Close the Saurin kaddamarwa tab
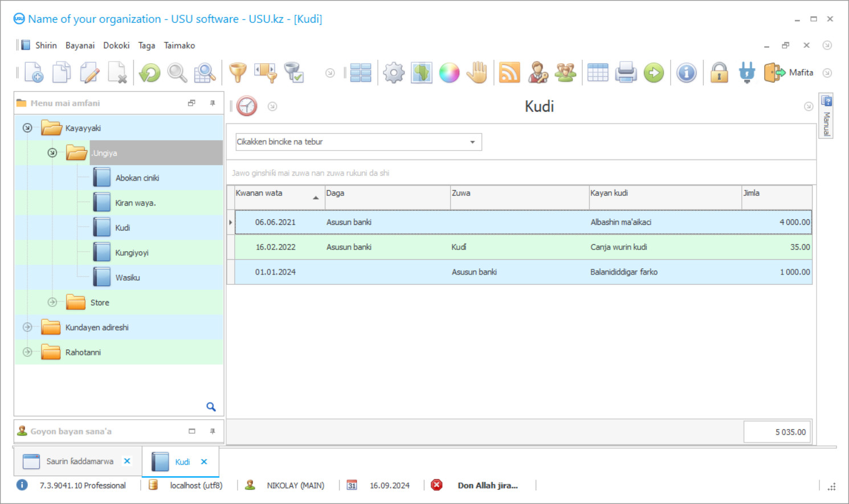This screenshot has height=504, width=849. click(x=127, y=461)
